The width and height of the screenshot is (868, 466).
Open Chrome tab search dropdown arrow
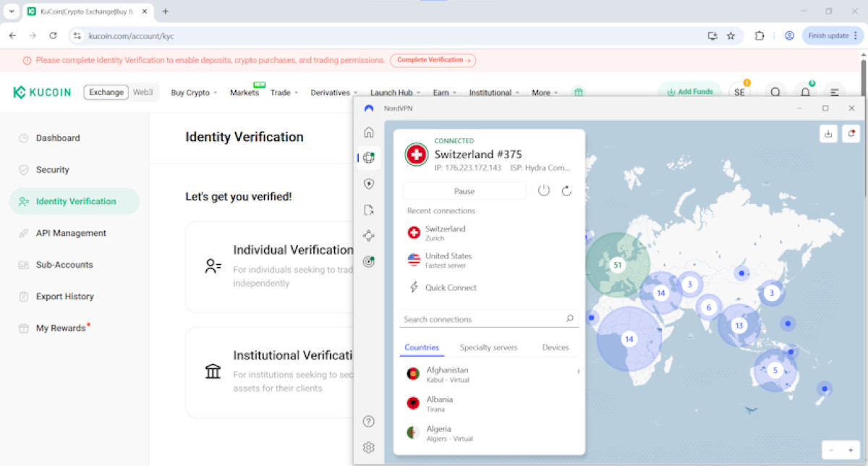pyautogui.click(x=12, y=12)
